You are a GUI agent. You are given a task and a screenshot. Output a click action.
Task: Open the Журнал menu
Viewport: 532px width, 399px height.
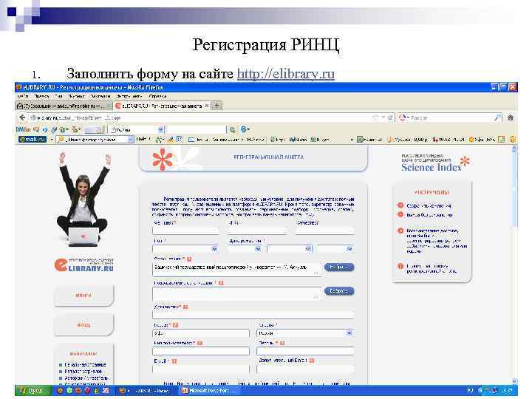tap(76, 96)
